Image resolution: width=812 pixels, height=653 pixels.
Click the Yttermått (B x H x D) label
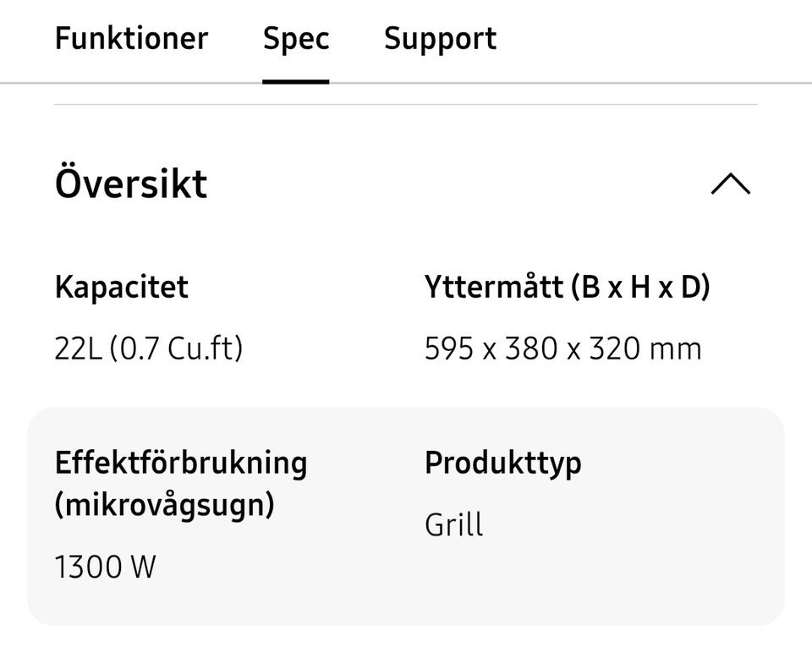567,288
